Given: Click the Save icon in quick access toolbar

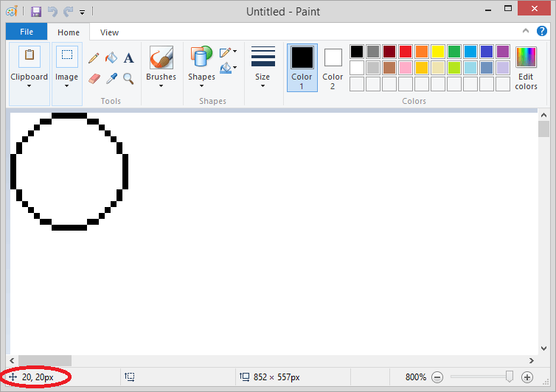Looking at the screenshot, I should pos(36,12).
